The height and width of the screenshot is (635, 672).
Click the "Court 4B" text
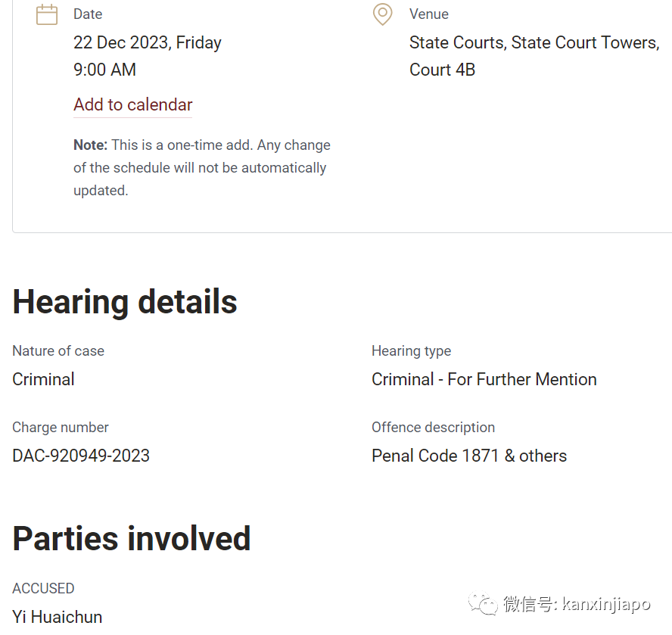pos(442,70)
